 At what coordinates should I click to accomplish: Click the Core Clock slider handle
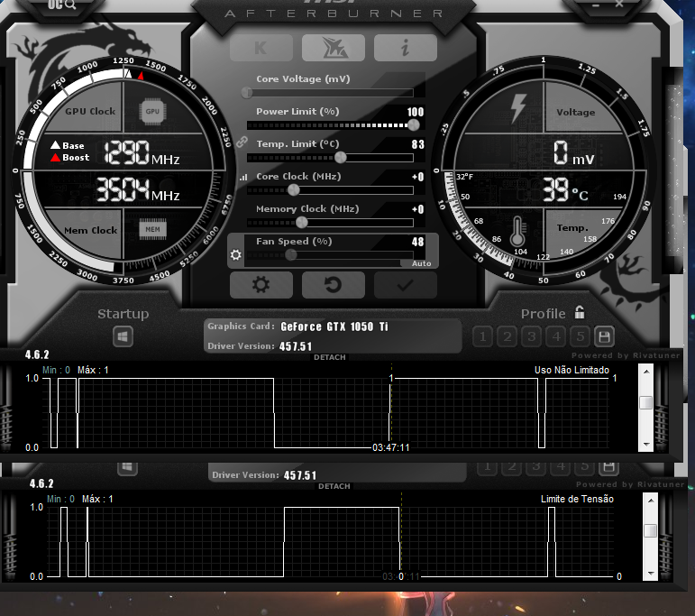click(294, 189)
